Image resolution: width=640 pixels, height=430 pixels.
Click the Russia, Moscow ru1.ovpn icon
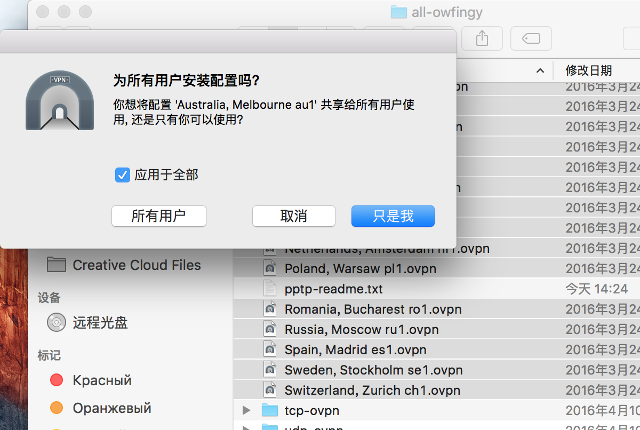click(x=270, y=329)
